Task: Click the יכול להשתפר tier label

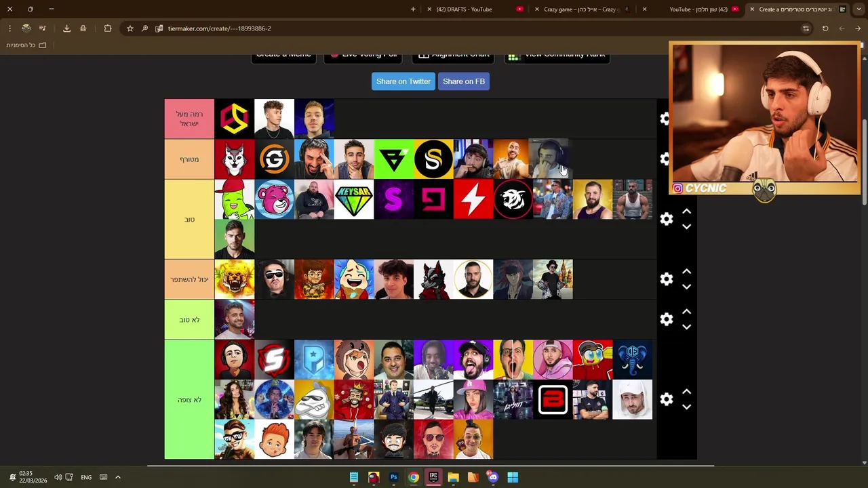Action: pos(189,279)
